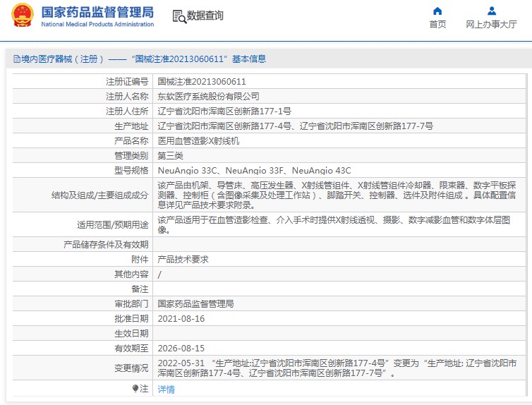Click registrant name 东软医疗系统股份有限公司
Screen dimensions: 532x405
208,97
